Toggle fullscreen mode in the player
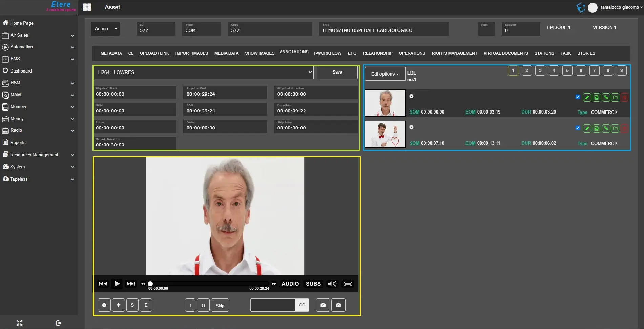The image size is (644, 329). coord(348,284)
